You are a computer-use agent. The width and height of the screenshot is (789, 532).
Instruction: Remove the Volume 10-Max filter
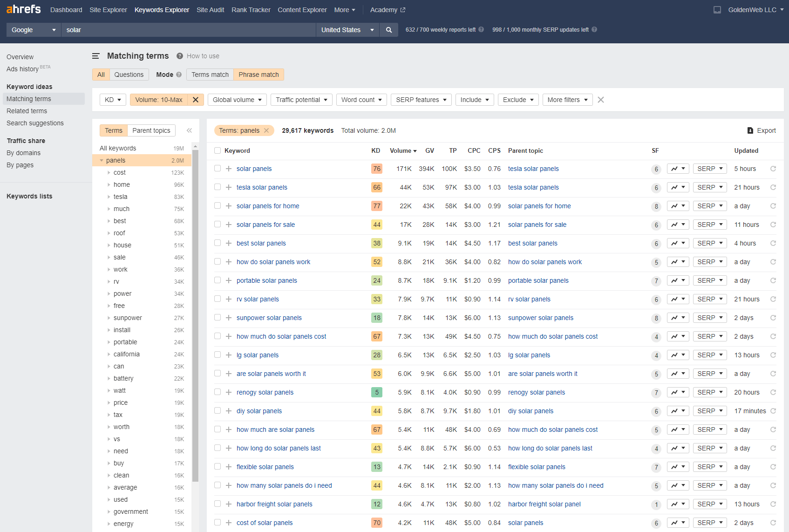point(196,100)
